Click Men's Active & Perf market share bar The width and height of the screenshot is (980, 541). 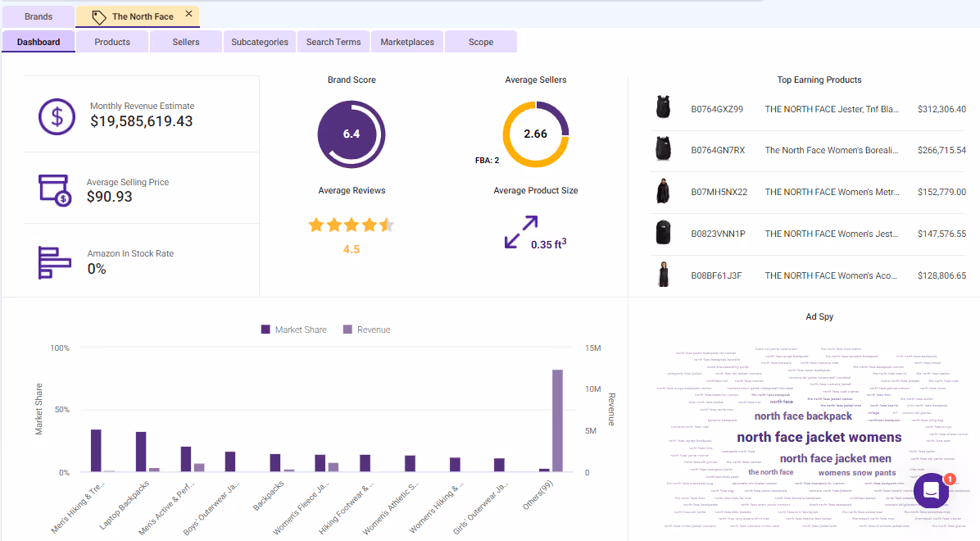186,459
